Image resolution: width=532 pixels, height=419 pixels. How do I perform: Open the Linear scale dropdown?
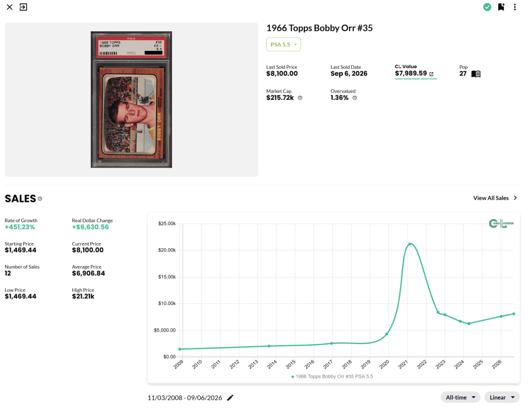click(x=502, y=397)
